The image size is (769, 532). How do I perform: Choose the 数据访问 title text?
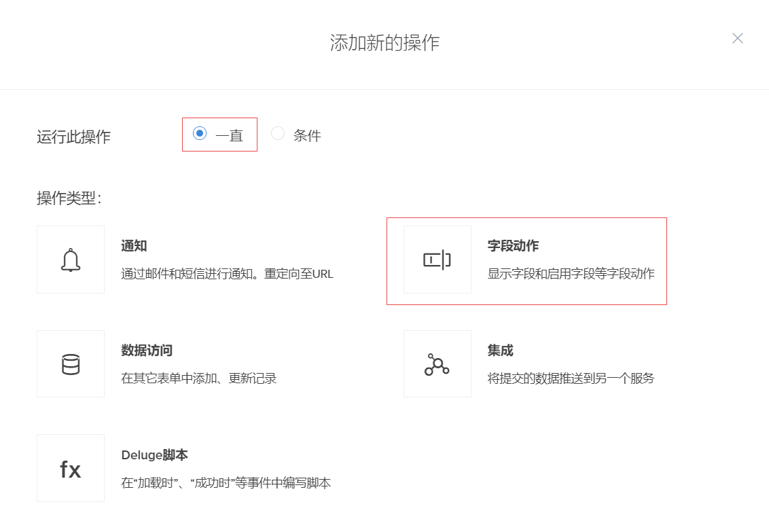[147, 351]
